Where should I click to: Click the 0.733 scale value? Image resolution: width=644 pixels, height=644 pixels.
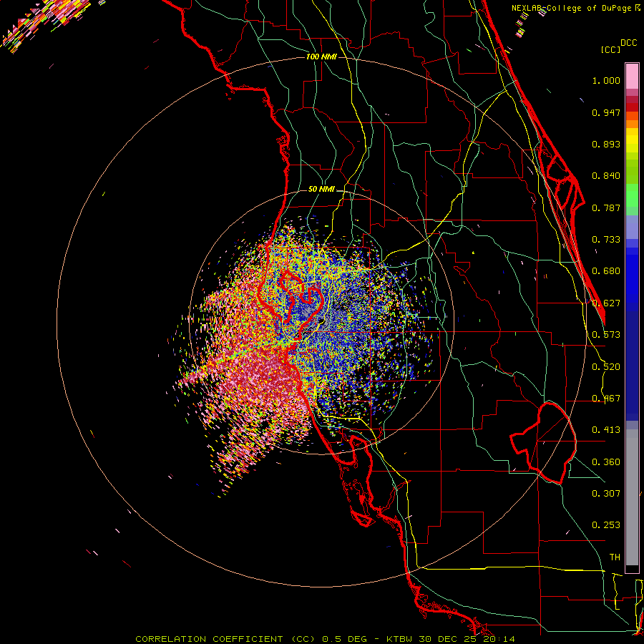[606, 240]
